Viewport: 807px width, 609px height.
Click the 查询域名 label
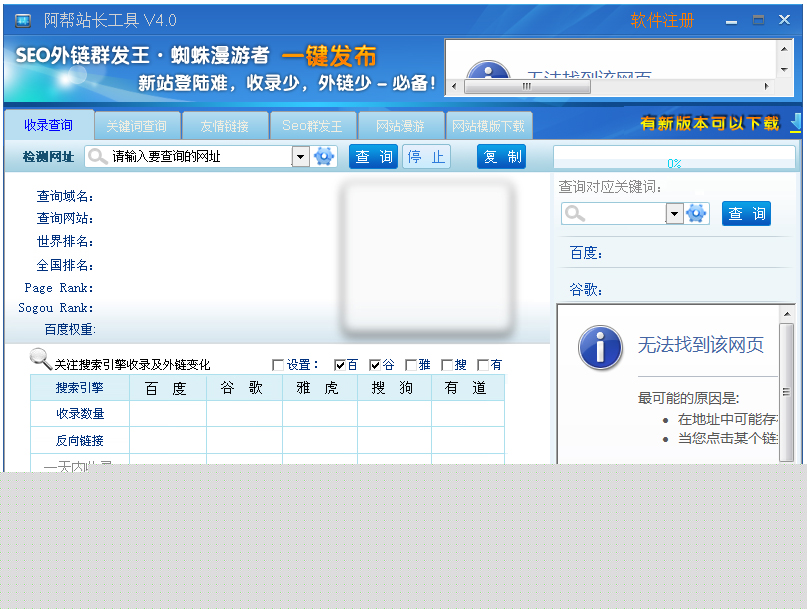pos(65,196)
